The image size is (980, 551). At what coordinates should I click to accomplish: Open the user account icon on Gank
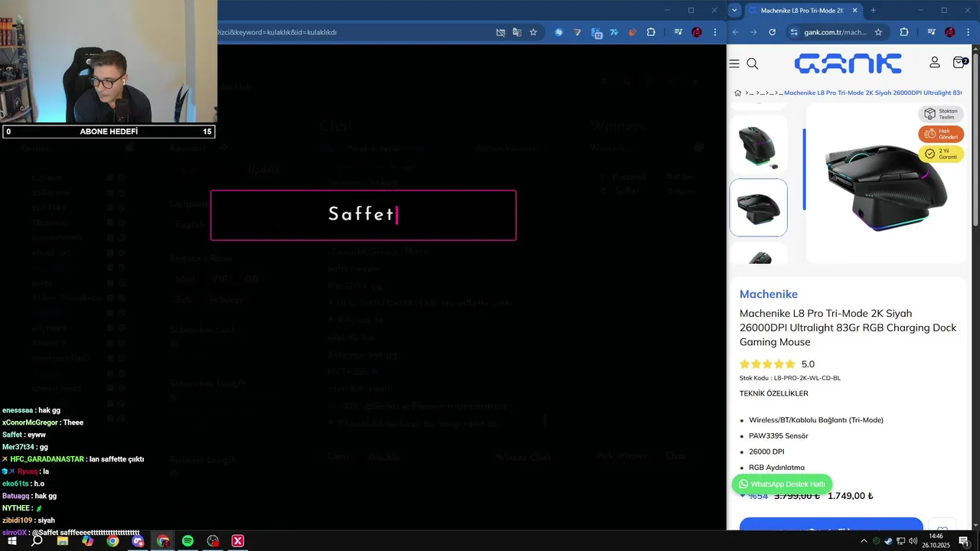coord(935,62)
